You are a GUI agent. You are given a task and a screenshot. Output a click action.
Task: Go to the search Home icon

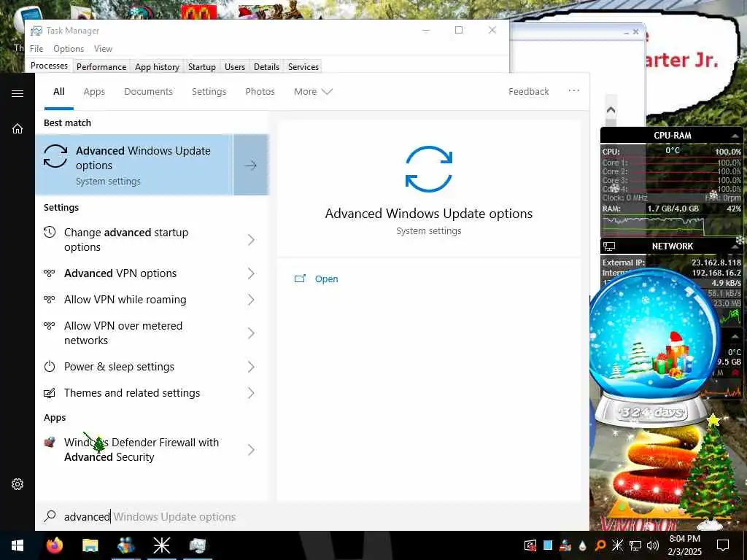pyautogui.click(x=18, y=128)
